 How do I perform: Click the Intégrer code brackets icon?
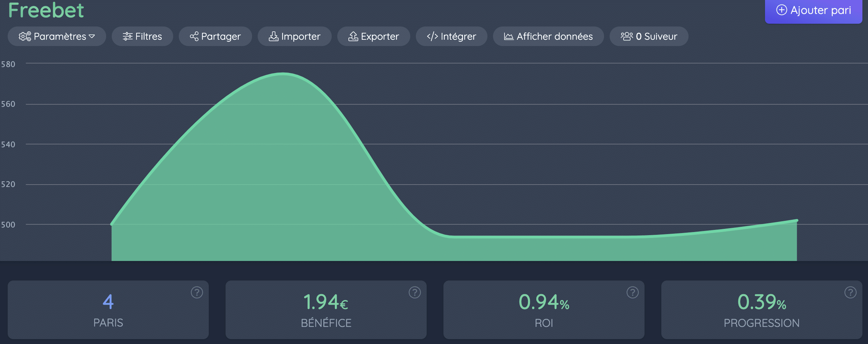[432, 36]
